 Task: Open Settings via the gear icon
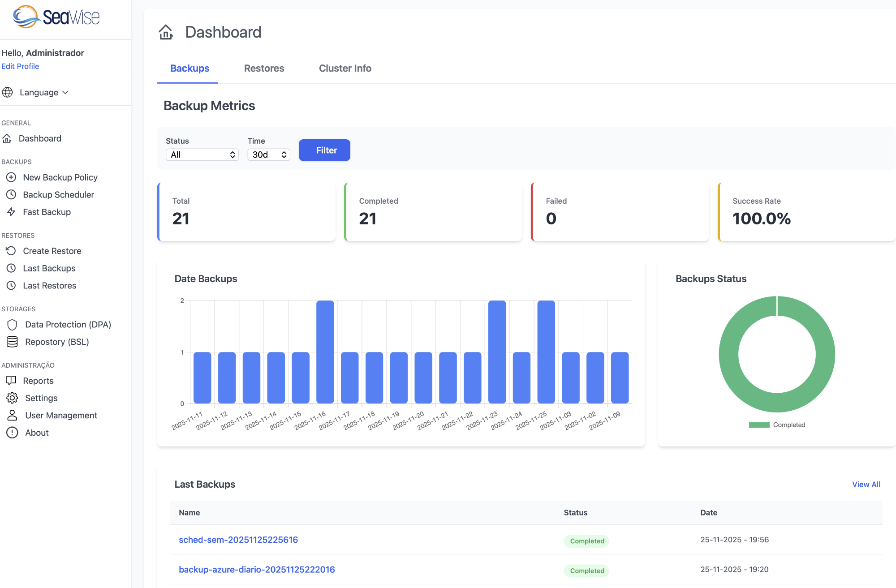click(12, 398)
